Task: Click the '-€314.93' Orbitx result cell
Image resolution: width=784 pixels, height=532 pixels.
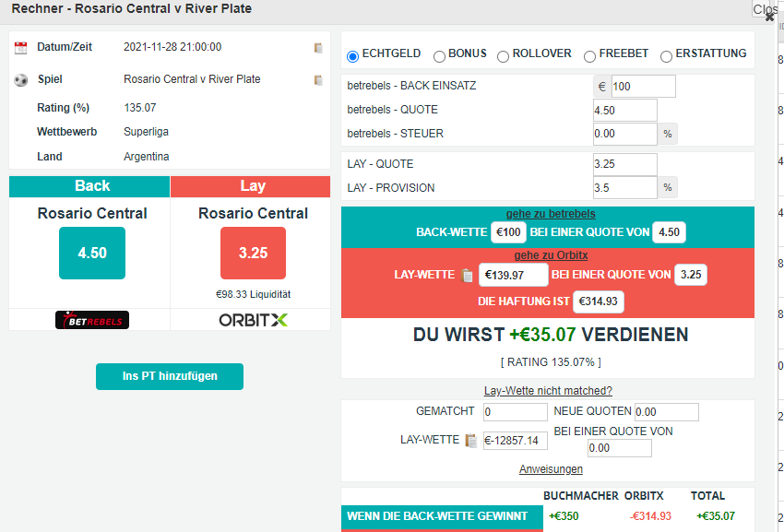Action: tap(650, 516)
